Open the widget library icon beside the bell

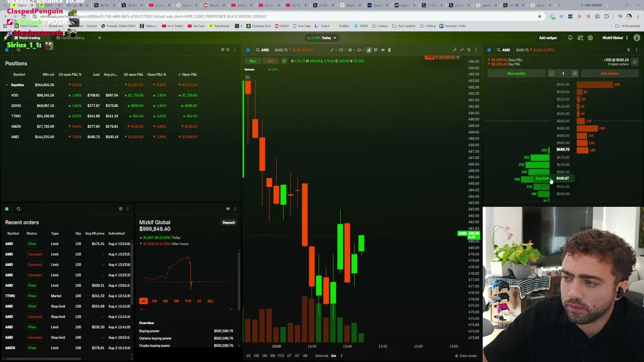[x=580, y=38]
